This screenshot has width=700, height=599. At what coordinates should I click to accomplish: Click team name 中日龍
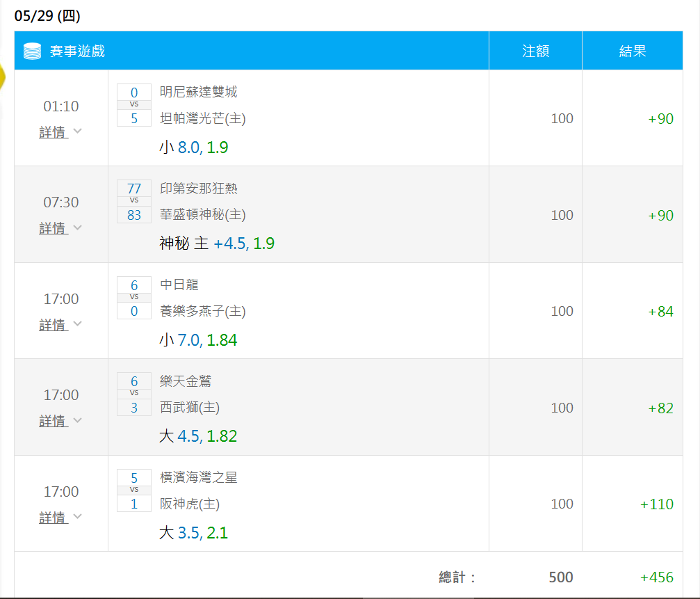(x=179, y=285)
